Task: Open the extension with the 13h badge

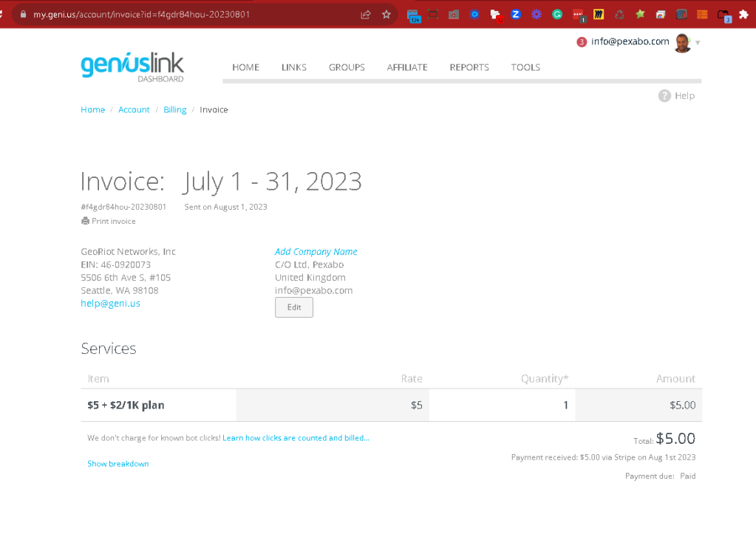Action: click(413, 16)
